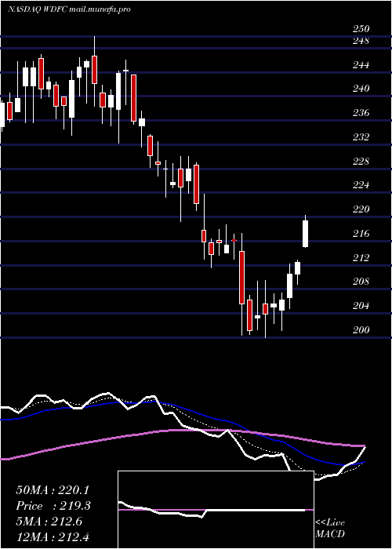Click the Price : 219.3 readout
The height and width of the screenshot is (549, 392).
53,506
